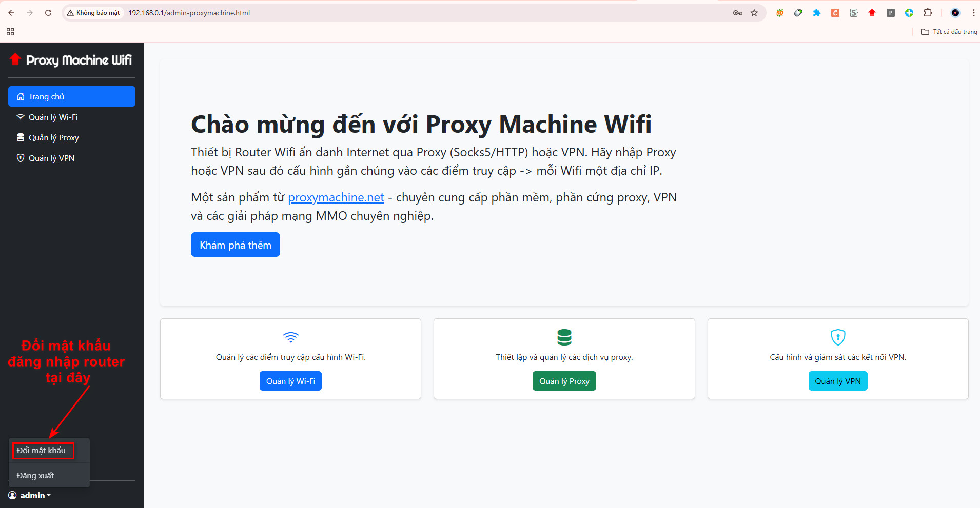The width and height of the screenshot is (980, 508).
Task: Open the apps grid in bookmarks bar
Action: tap(10, 32)
